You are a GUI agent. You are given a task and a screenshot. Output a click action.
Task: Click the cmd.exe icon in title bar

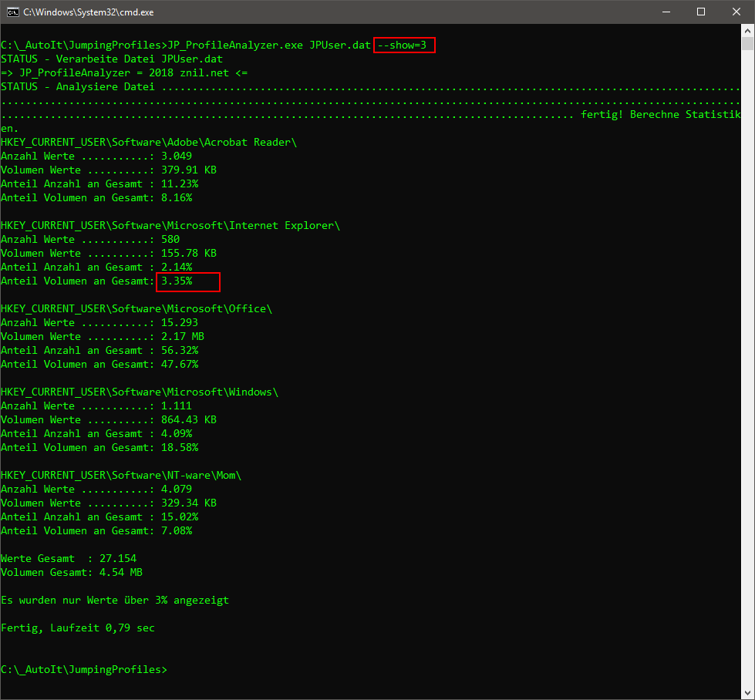(12, 12)
